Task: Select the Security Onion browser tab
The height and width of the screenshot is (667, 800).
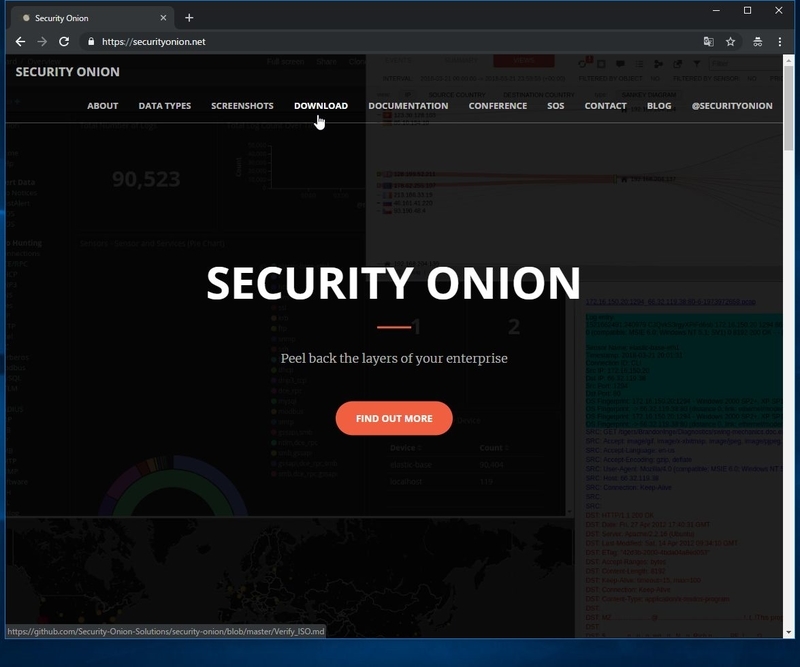Action: 93,18
